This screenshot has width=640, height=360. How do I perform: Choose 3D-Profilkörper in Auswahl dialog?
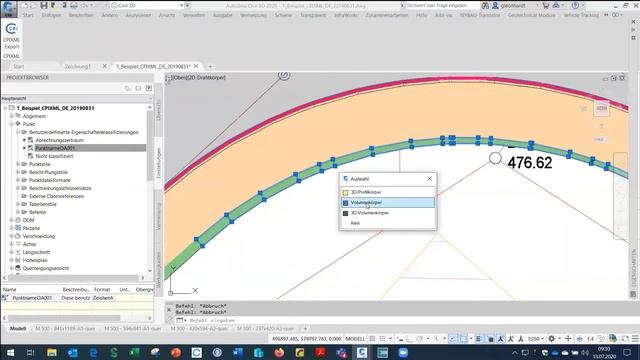pyautogui.click(x=387, y=192)
